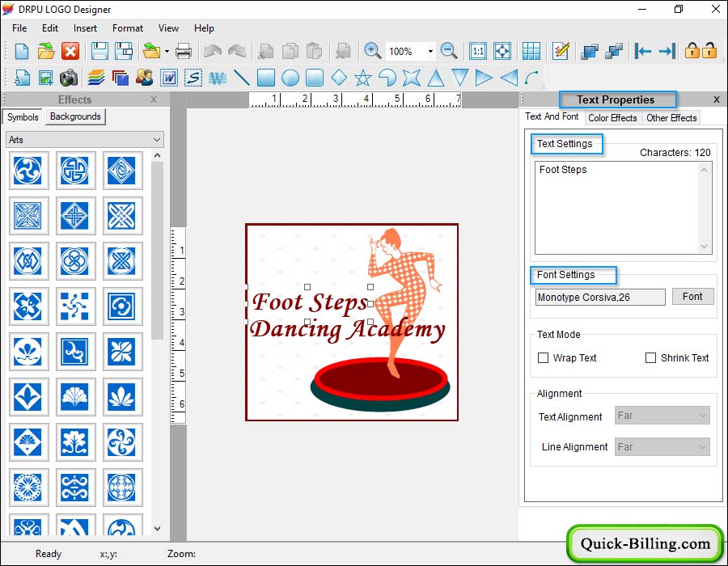This screenshot has height=566, width=728.
Task: Open the Line Alignment dropdown
Action: (x=662, y=447)
